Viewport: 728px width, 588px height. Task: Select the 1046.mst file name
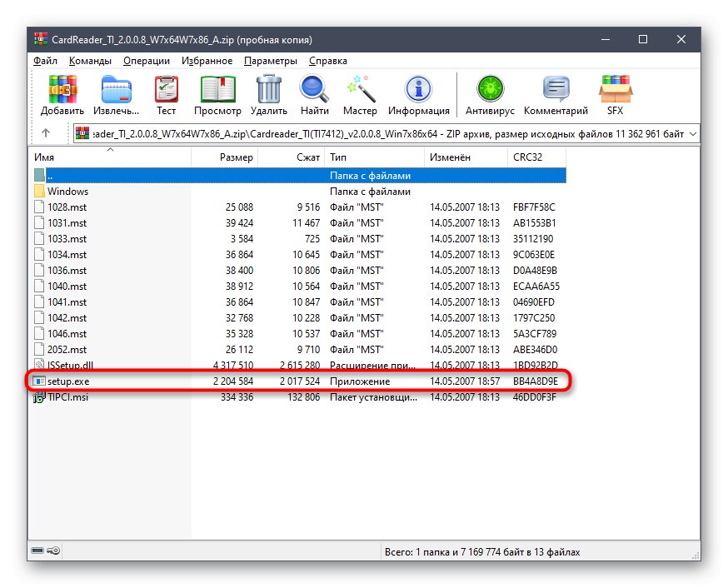point(67,333)
